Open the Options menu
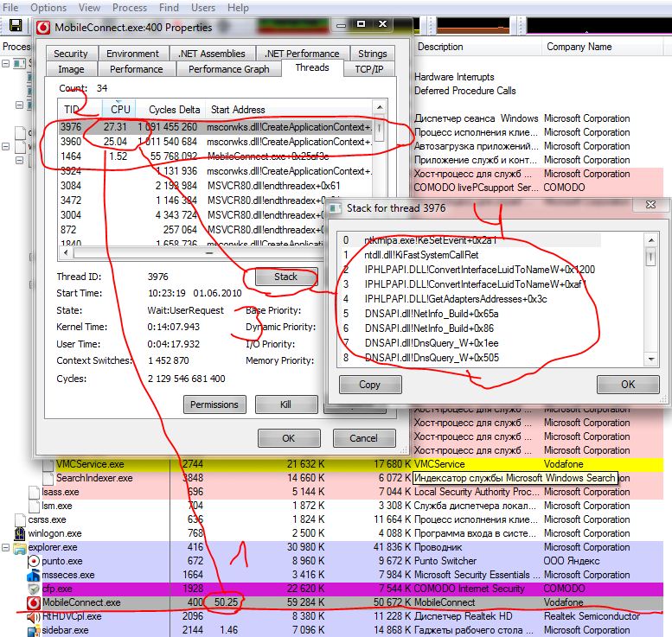This screenshot has width=672, height=637. 48,8
